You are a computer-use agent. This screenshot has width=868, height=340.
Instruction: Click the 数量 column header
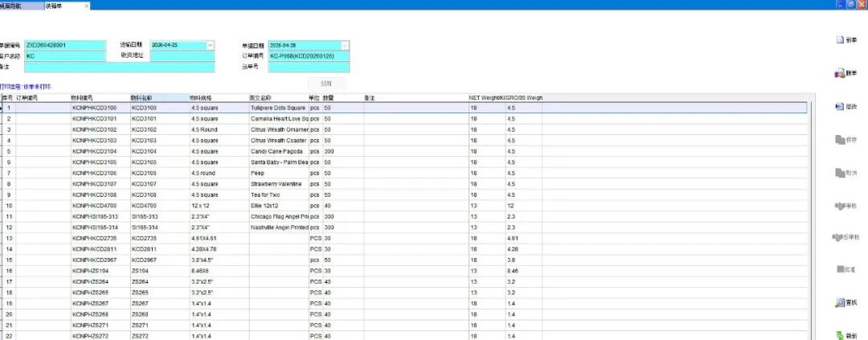pos(342,98)
